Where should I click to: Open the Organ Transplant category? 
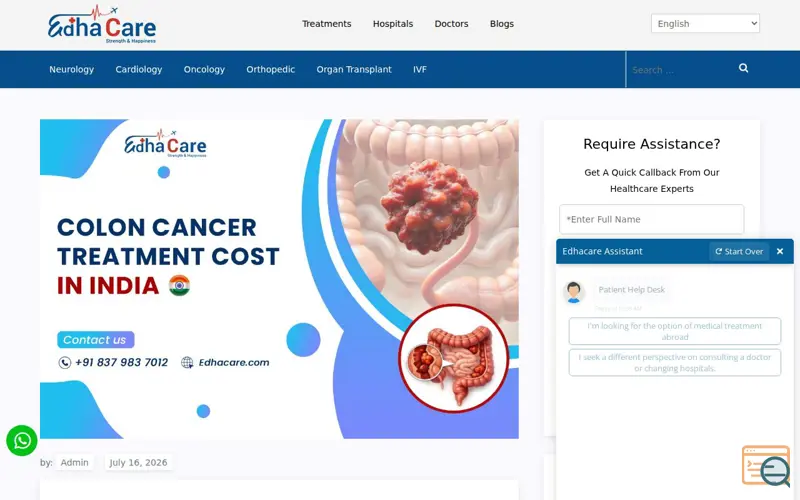tap(354, 69)
